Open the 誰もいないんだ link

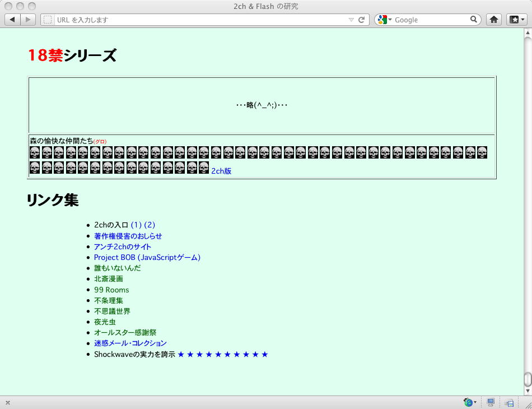[118, 268]
